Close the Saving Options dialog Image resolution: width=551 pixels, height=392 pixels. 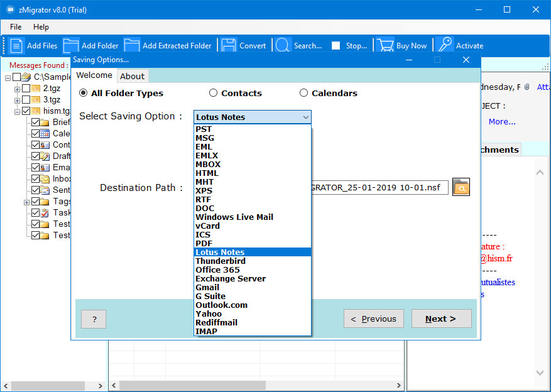pos(466,60)
